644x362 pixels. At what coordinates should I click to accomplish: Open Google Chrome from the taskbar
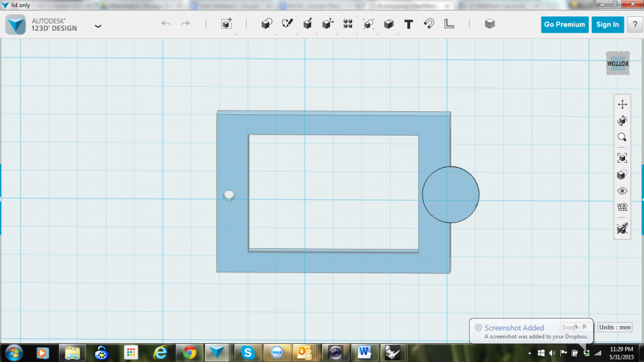pyautogui.click(x=189, y=353)
